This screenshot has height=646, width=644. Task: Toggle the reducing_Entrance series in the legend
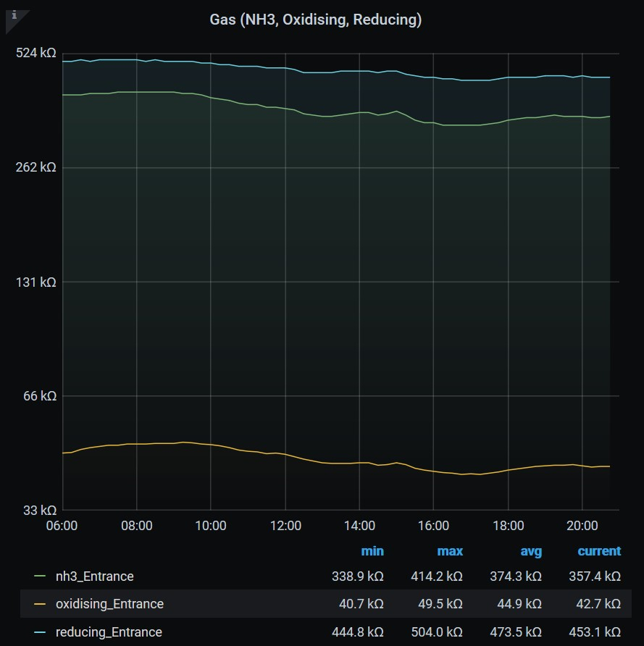click(109, 632)
